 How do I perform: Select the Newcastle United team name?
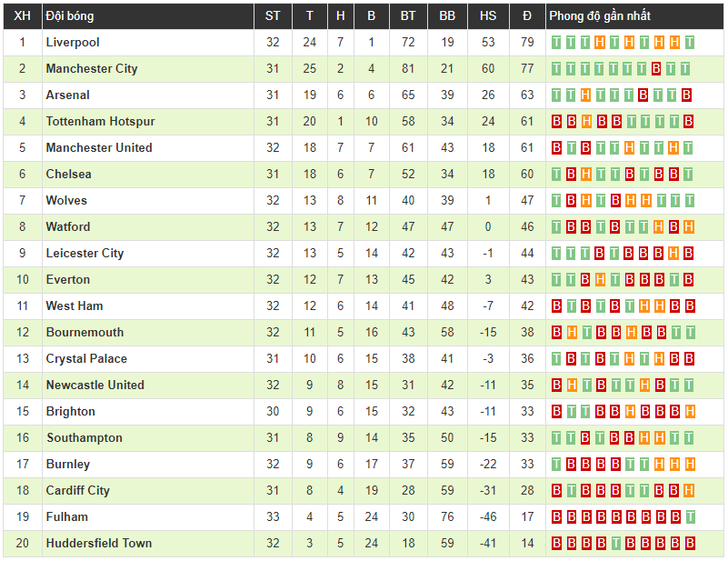point(95,386)
